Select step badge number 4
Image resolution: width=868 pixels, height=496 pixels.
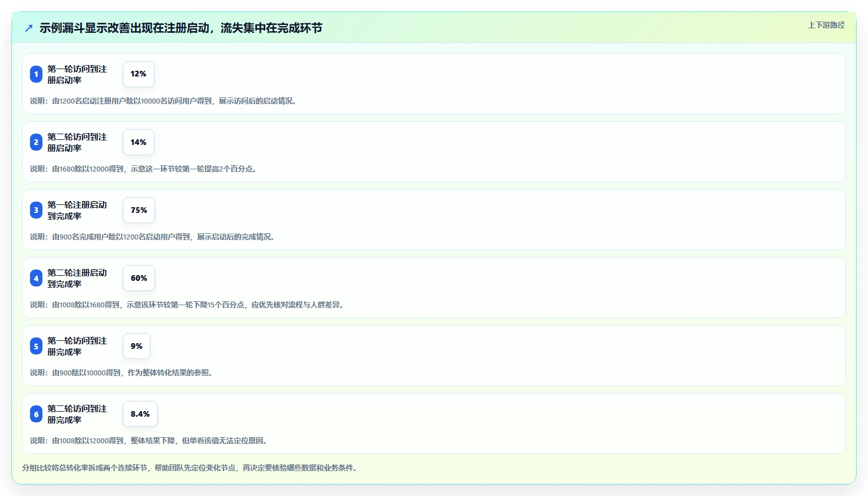(x=36, y=278)
